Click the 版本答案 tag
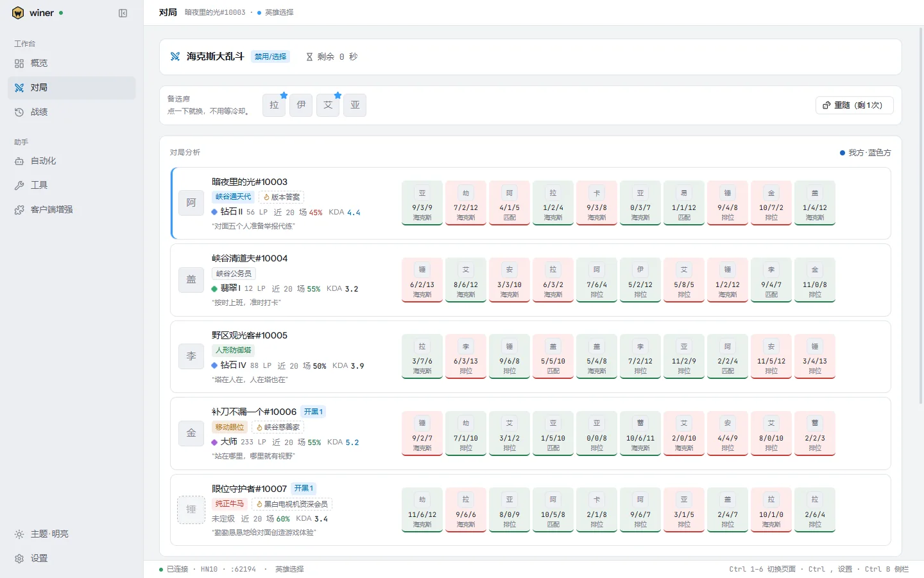Image resolution: width=924 pixels, height=578 pixels. [x=281, y=197]
